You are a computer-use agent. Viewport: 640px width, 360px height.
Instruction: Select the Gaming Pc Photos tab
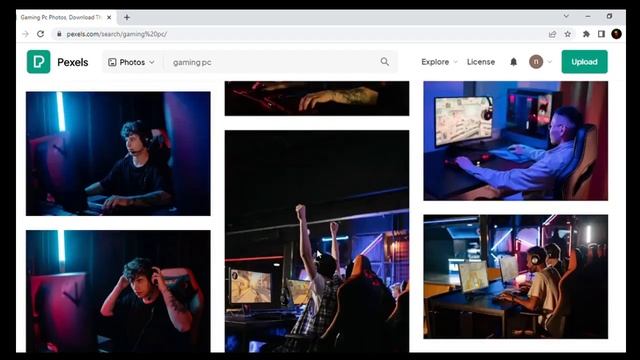67,18
